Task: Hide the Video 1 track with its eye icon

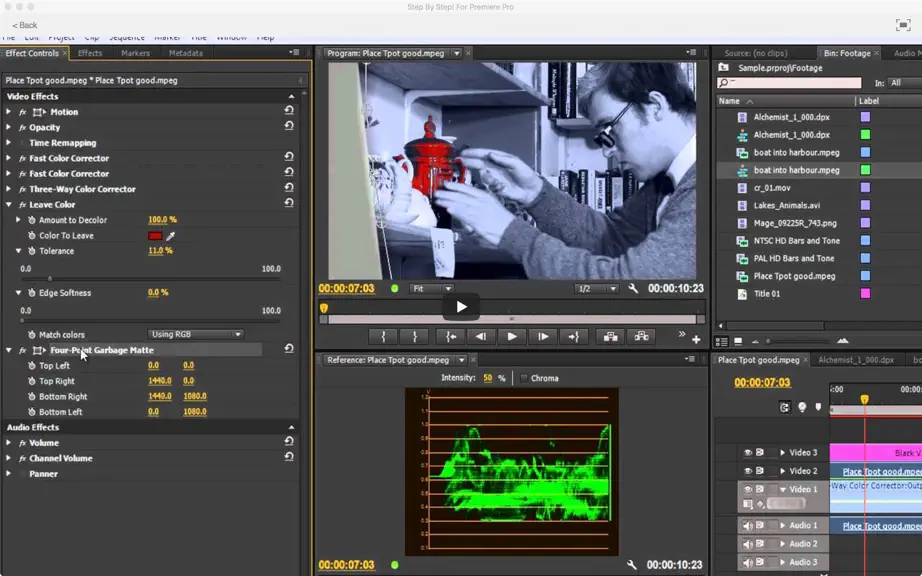Action: tap(747, 489)
